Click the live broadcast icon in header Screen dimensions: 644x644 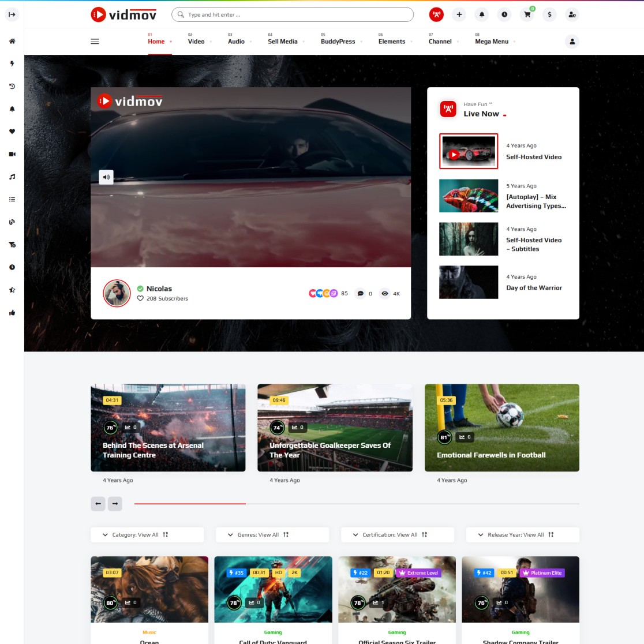point(437,14)
